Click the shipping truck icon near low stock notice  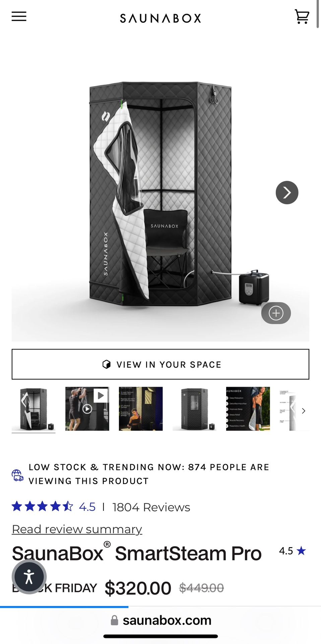pos(17,475)
